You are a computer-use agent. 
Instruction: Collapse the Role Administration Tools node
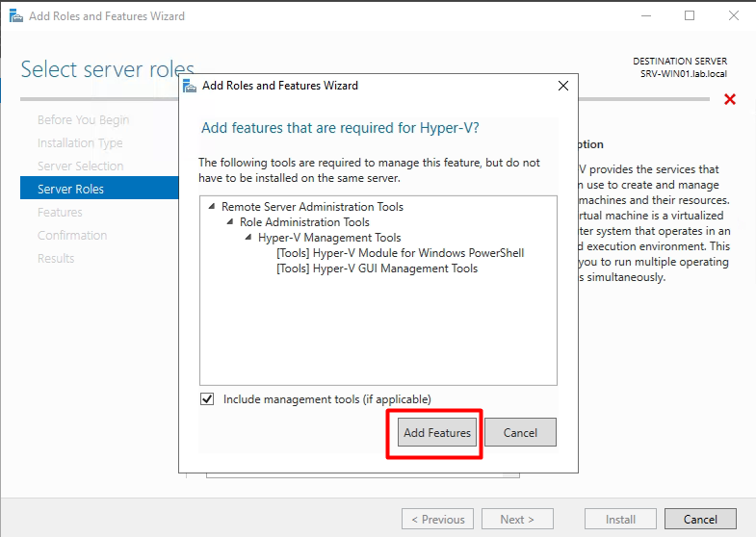click(230, 222)
